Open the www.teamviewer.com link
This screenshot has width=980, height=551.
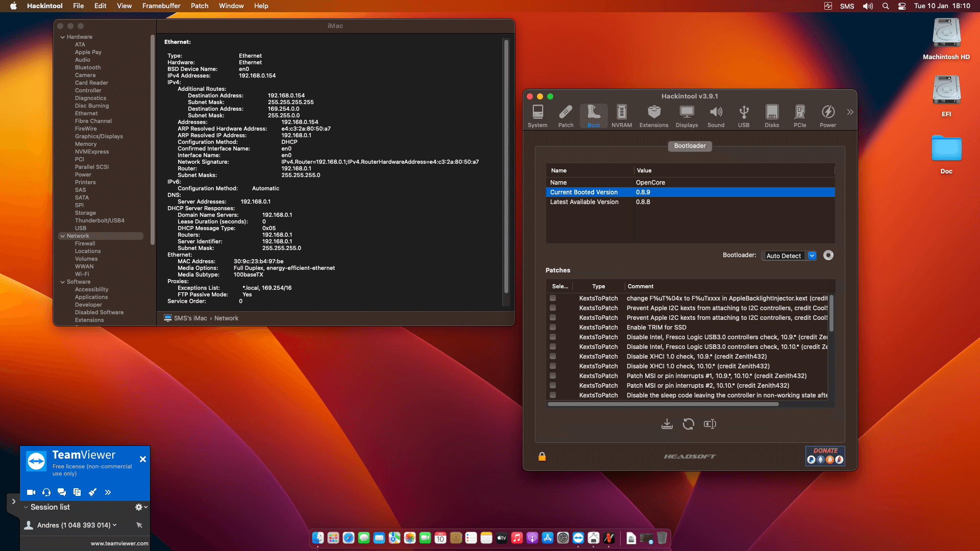(x=119, y=543)
